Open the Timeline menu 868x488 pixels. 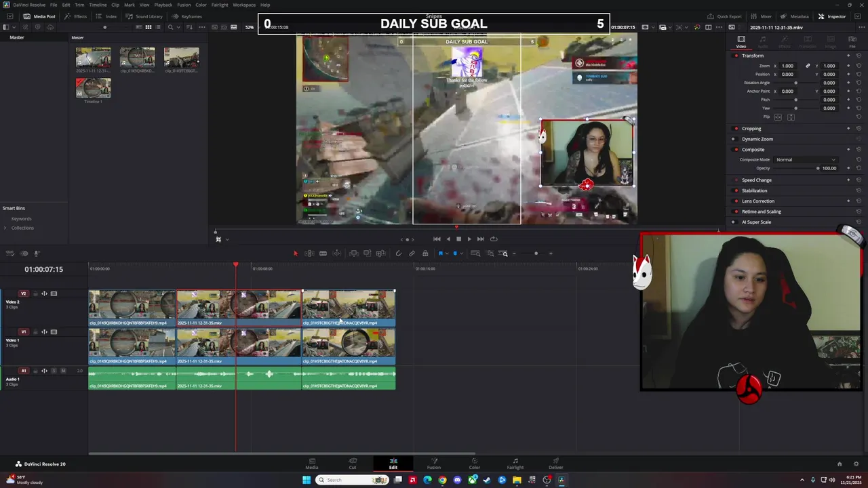98,5
